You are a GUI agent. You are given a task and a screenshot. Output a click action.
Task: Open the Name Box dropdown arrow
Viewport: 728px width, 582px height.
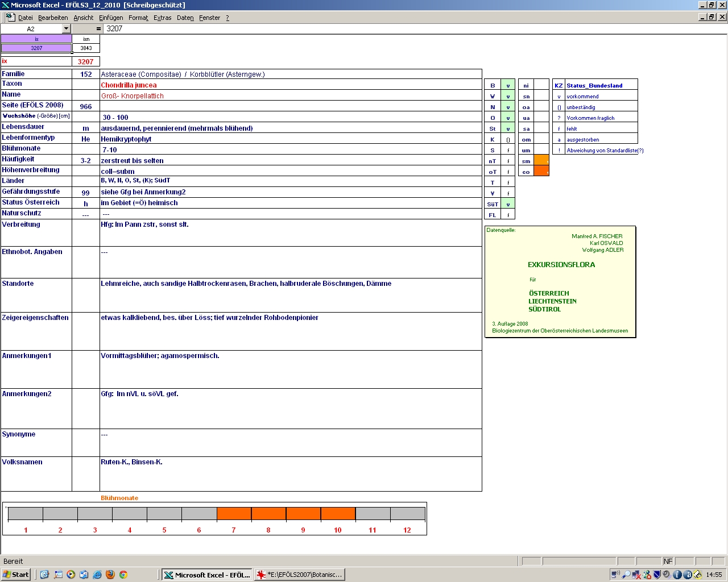pyautogui.click(x=66, y=28)
